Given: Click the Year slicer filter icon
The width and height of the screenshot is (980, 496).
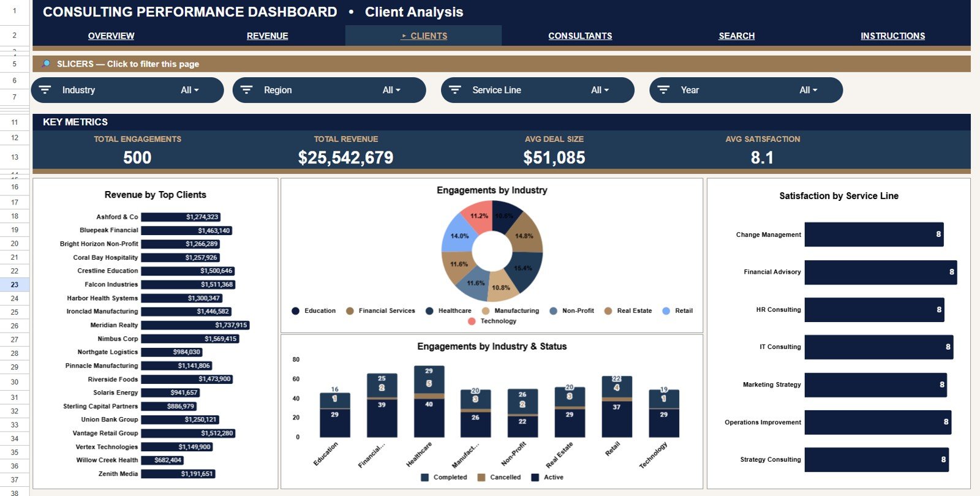Looking at the screenshot, I should 663,90.
